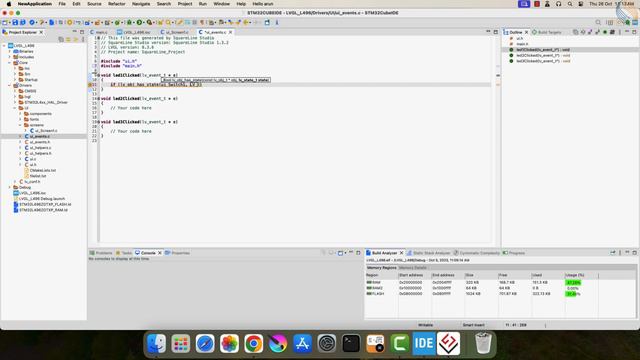The image size is (640, 360).
Task: Expand the Debug folder in Project Explorer
Action: coord(10,187)
